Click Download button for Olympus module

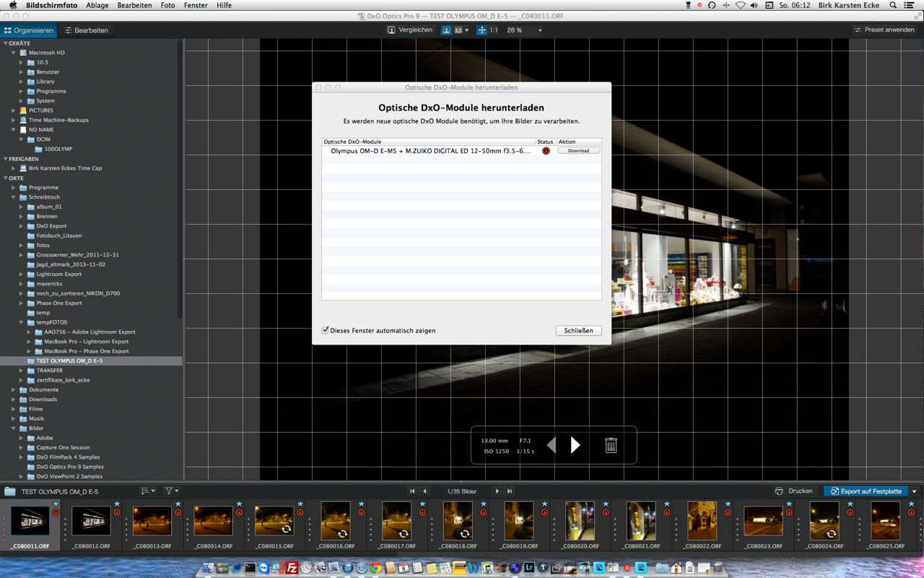(578, 151)
